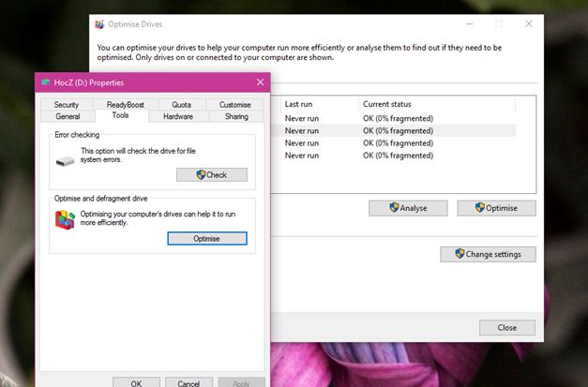This screenshot has width=588, height=387.
Task: Close the HocZ (D:) Properties dialog
Action: pos(261,82)
